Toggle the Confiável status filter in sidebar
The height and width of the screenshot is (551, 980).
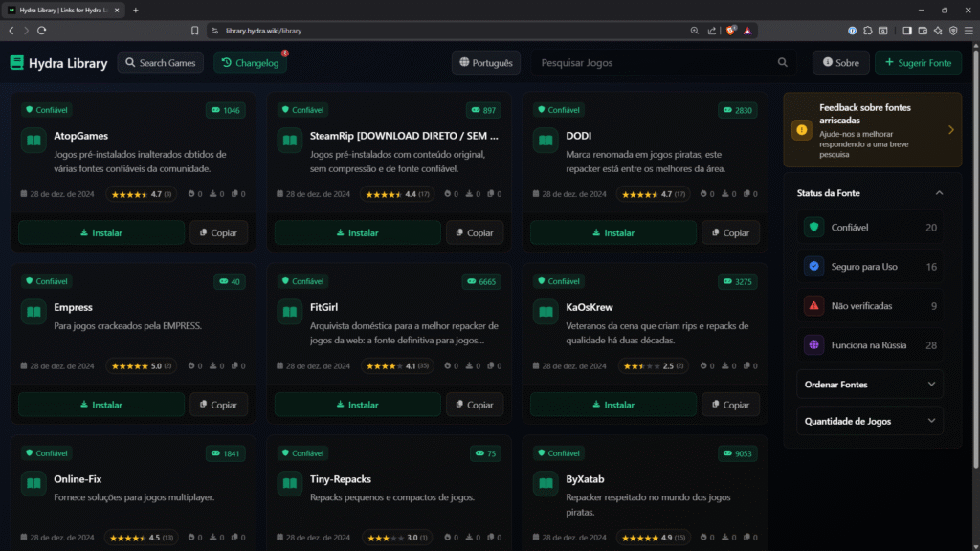pyautogui.click(x=870, y=228)
